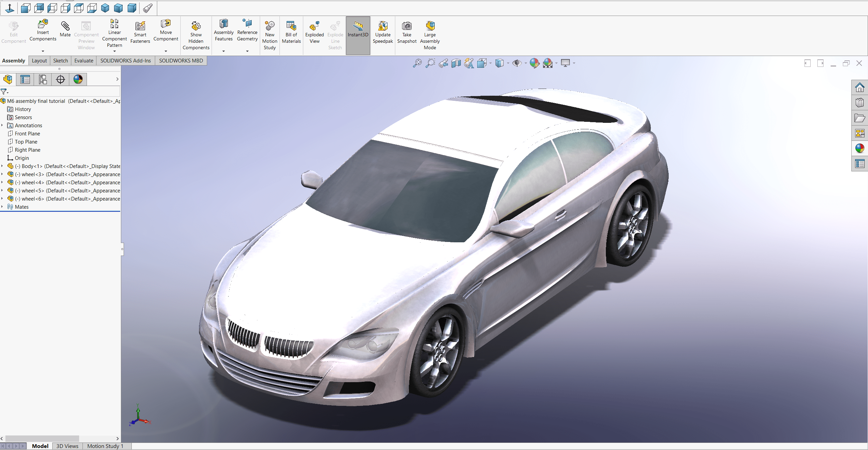
Task: Open Linear Component Pattern dropdown arrow
Action: click(114, 51)
